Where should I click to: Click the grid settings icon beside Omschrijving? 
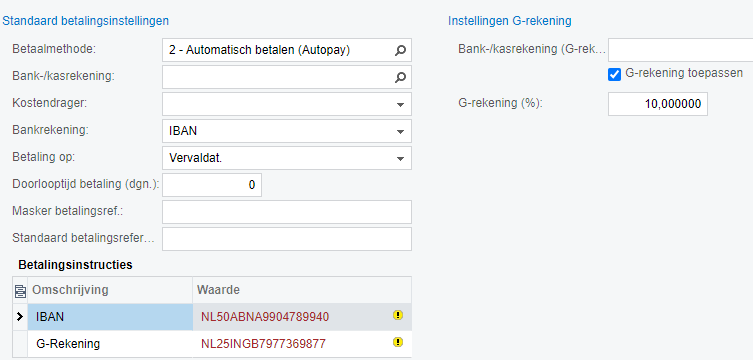coord(20,290)
